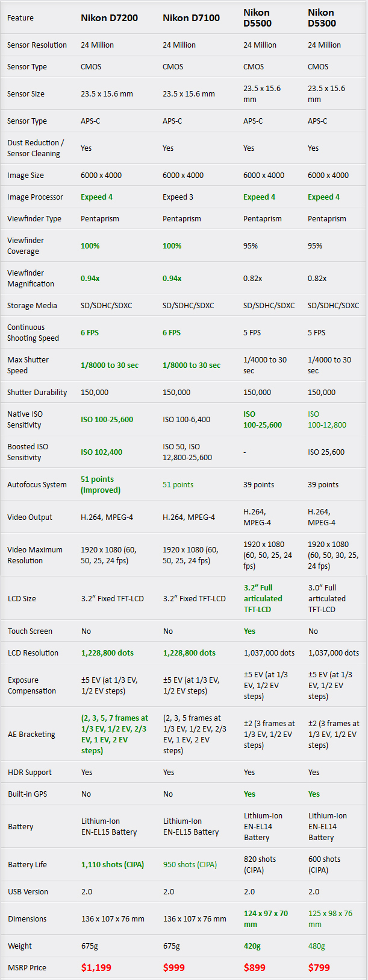The width and height of the screenshot is (368, 980).
Task: Click the ISO 102,400 boosted sensitivity value
Action: click(101, 452)
